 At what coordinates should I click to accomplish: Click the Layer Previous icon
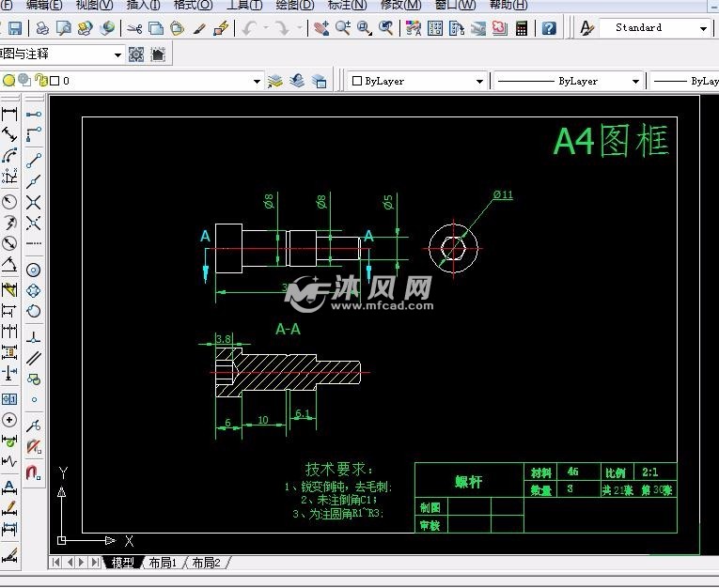coord(297,81)
